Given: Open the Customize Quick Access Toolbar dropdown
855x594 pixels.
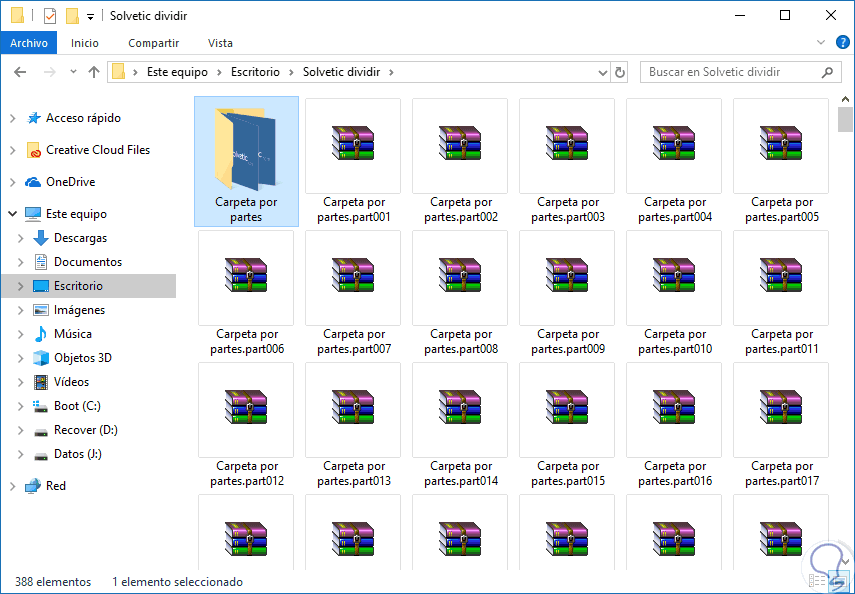Looking at the screenshot, I should coord(91,16).
